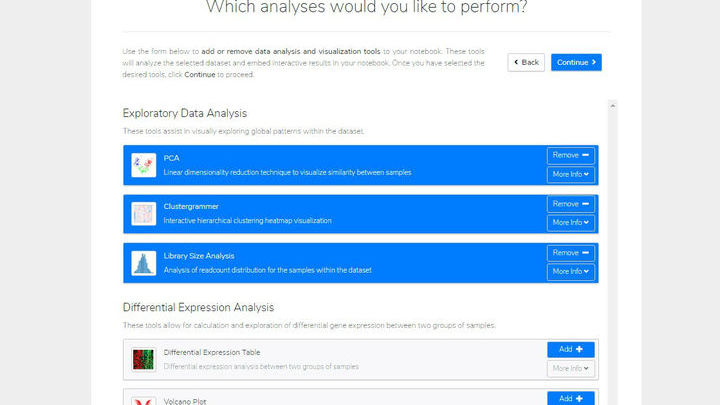Click the Clustergrammer heatmap icon
This screenshot has width=720, height=405.
(x=143, y=214)
